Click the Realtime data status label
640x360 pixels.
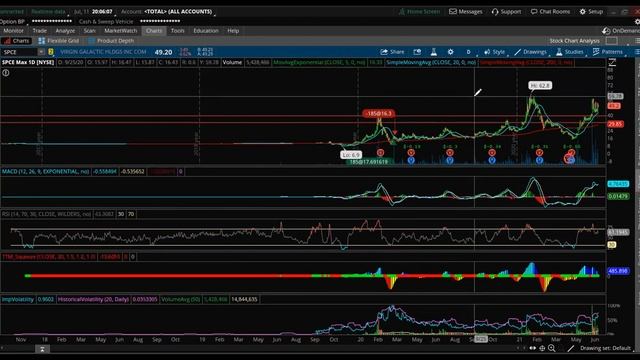pos(48,11)
